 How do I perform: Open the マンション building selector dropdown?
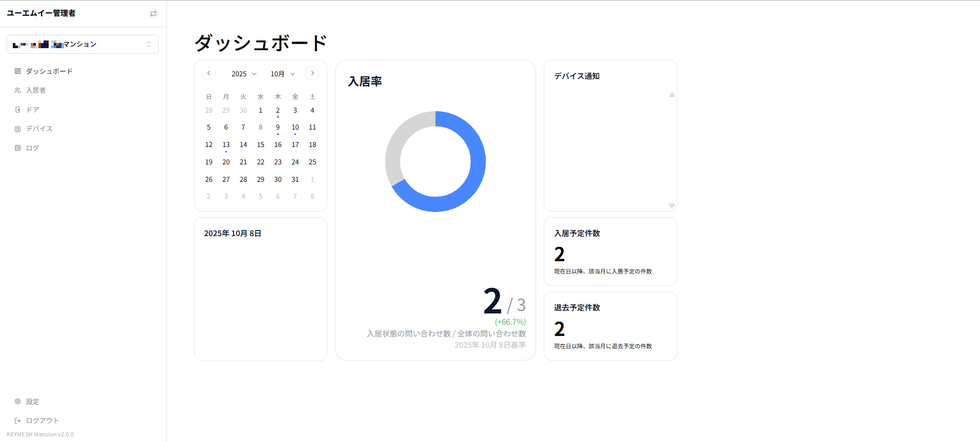tap(82, 45)
